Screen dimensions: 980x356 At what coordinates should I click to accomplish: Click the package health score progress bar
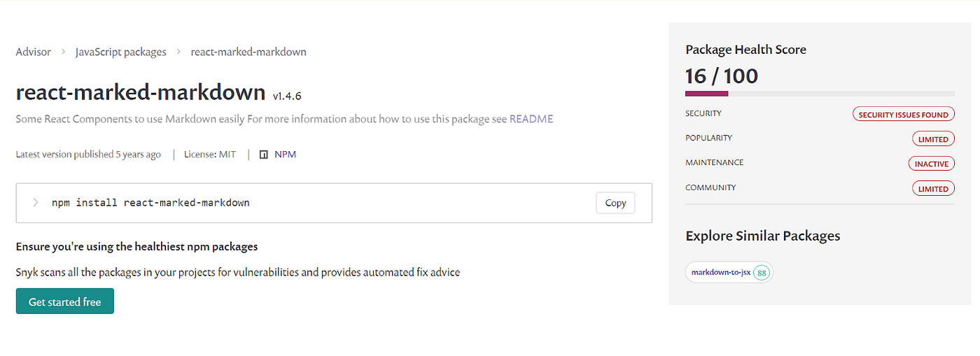[820, 93]
